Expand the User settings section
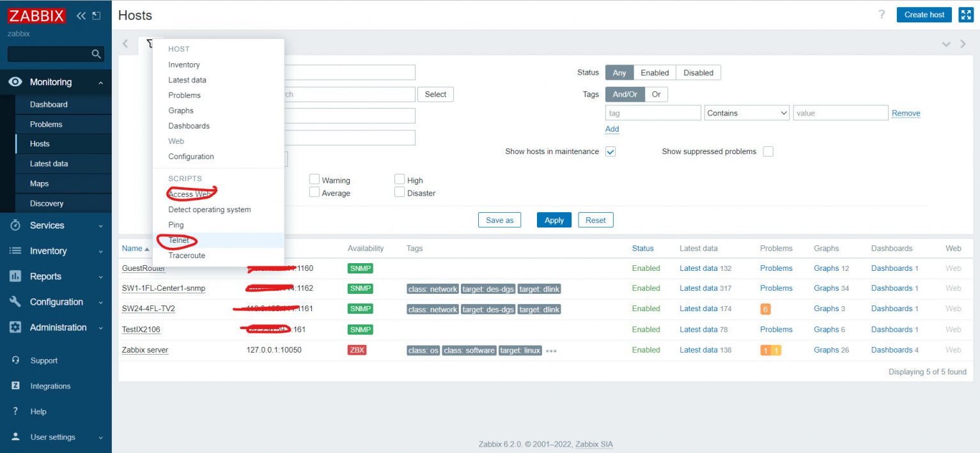Image resolution: width=980 pixels, height=453 pixels. pos(101,438)
